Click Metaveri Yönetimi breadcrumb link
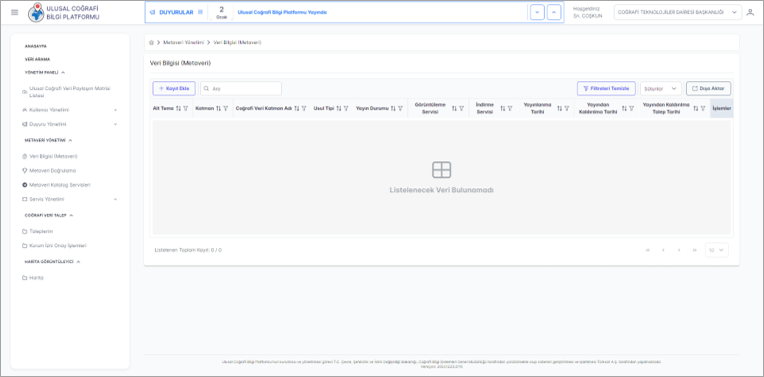 click(183, 42)
